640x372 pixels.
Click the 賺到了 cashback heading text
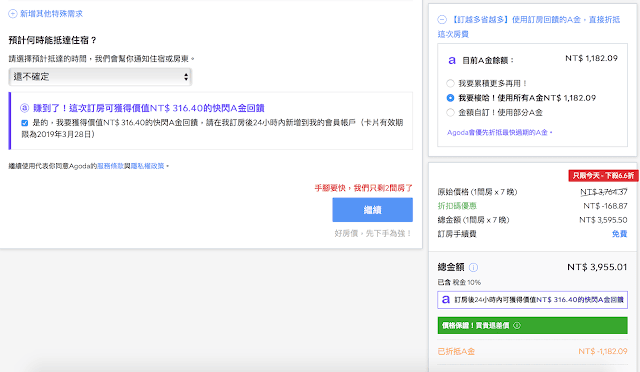[x=149, y=108]
